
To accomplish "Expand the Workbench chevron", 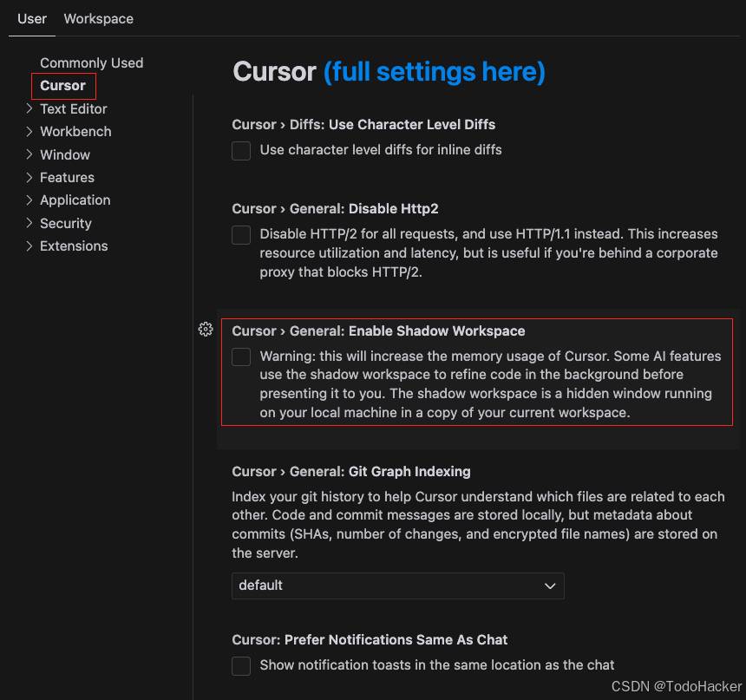I will click(x=29, y=131).
